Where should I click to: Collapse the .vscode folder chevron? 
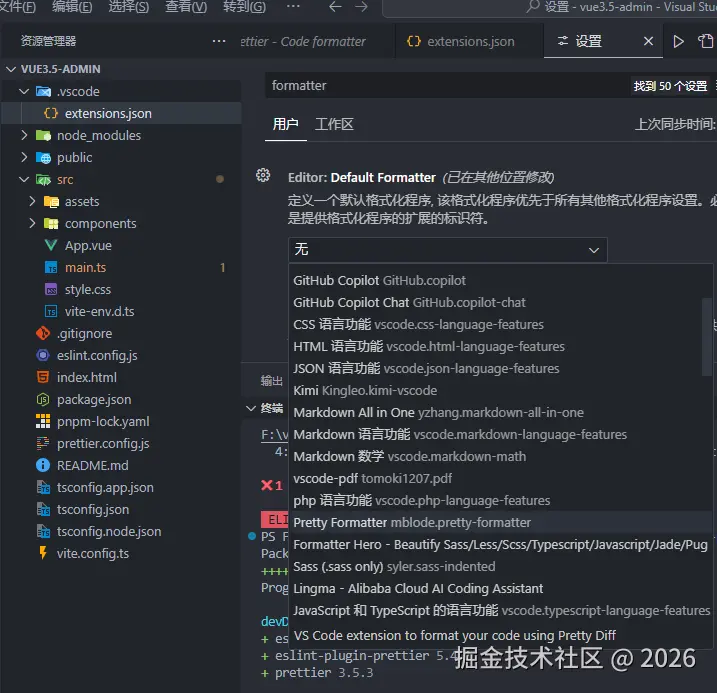[24, 91]
